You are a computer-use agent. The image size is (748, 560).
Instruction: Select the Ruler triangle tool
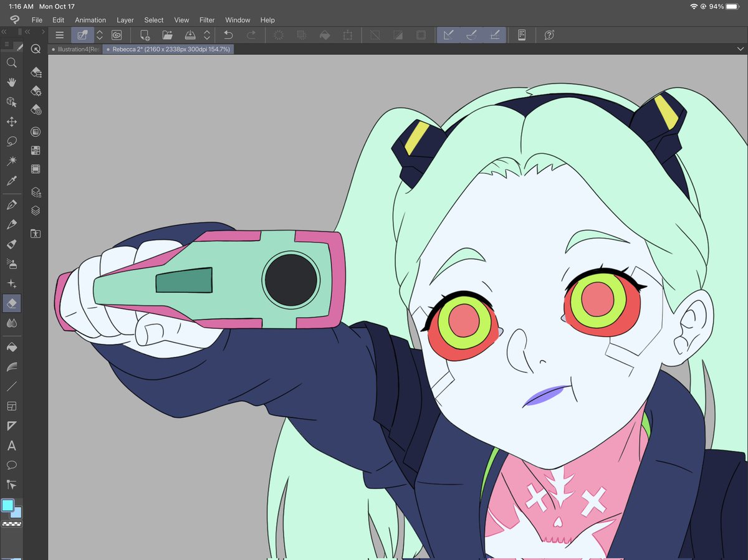coord(11,426)
